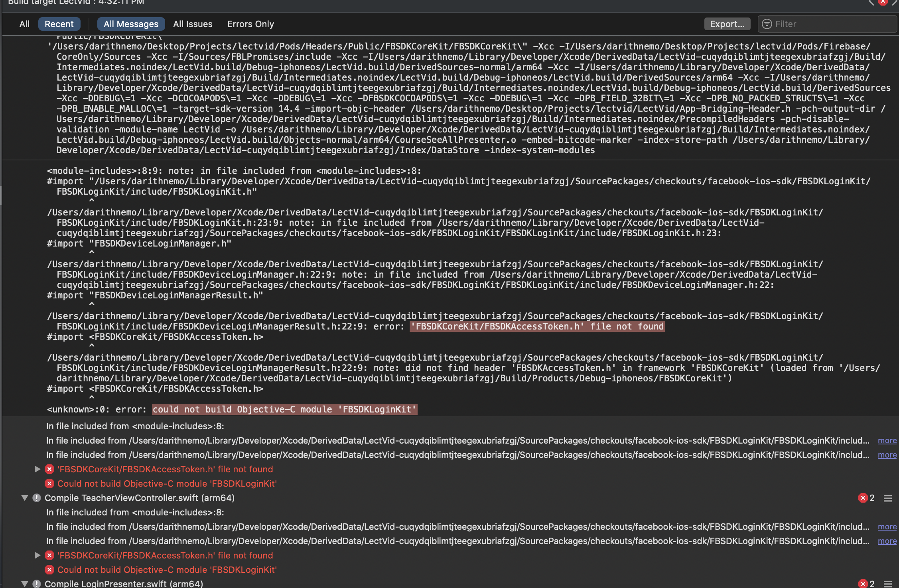Switch filtering to Errors Only
Viewport: 899px width, 588px height.
[x=250, y=24]
